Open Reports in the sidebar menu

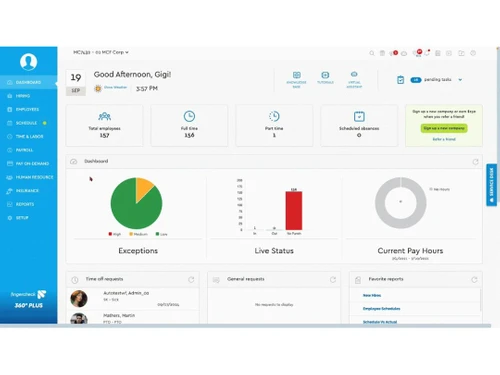coord(28,204)
